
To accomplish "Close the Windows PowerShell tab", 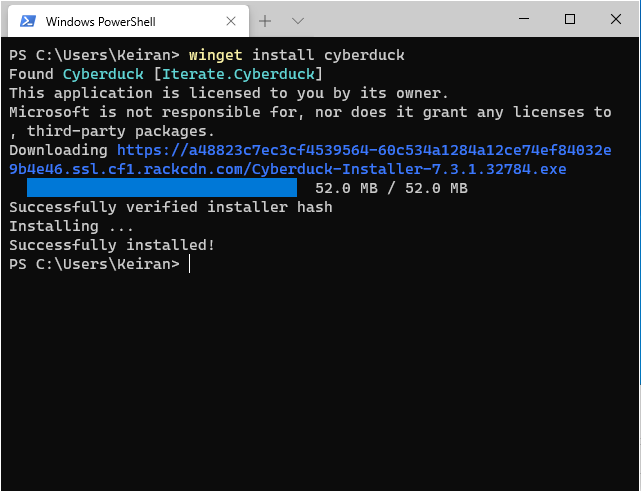I will point(231,21).
